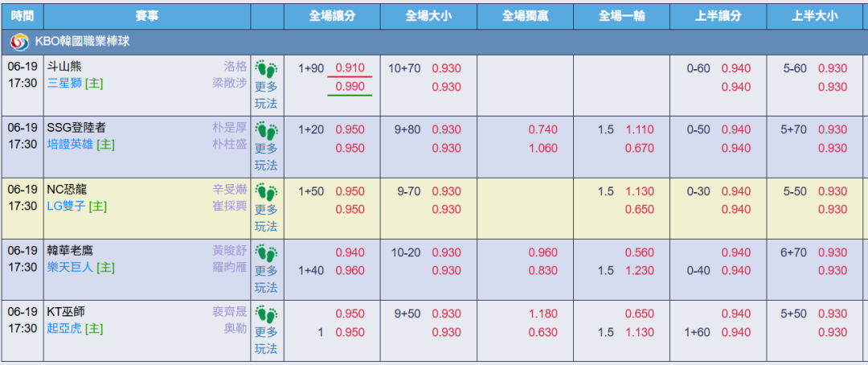Pick 1.180 moneyline odds for KT巫師
868x365 pixels.
coord(542,314)
